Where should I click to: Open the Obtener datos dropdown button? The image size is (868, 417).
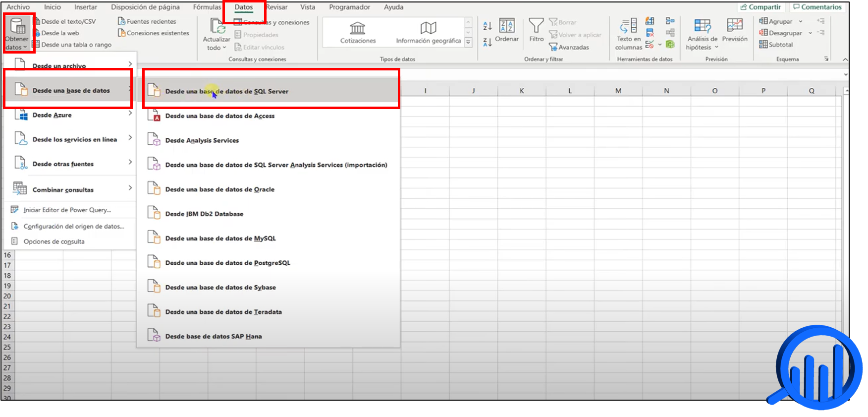[x=17, y=33]
